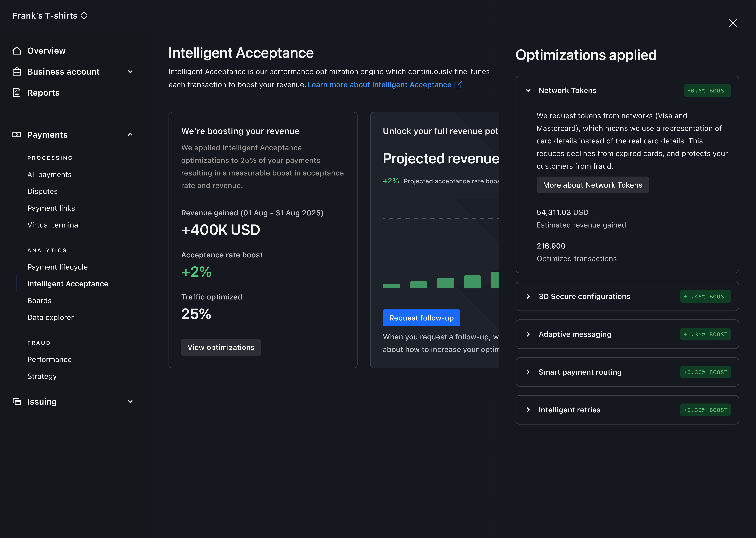Collapse the Network Tokens accordion chevron
756x538 pixels.
tap(528, 90)
